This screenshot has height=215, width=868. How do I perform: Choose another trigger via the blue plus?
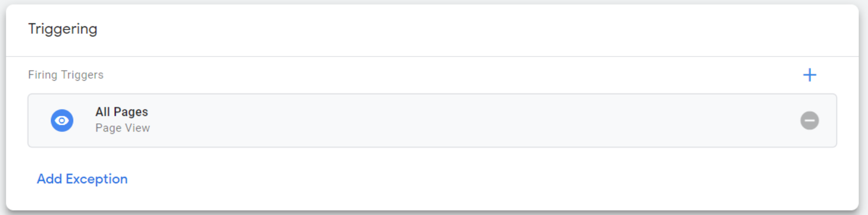coord(810,75)
